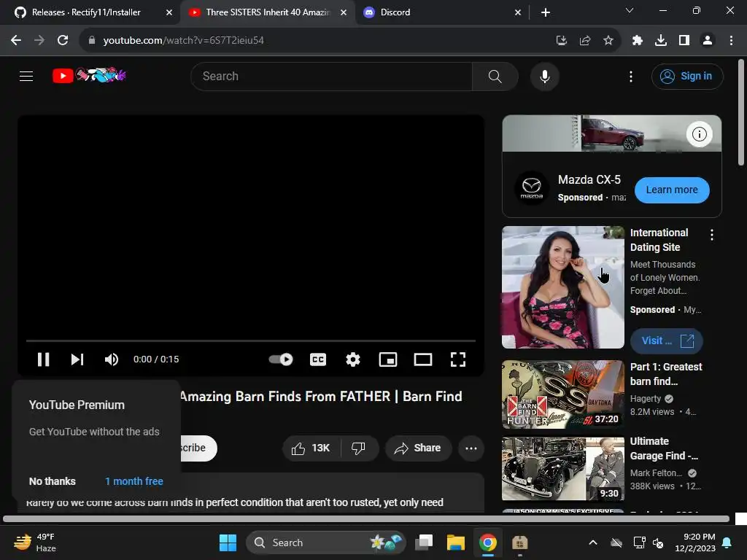Open the weather widget 49°F Haze
This screenshot has width=747, height=560.
click(34, 542)
